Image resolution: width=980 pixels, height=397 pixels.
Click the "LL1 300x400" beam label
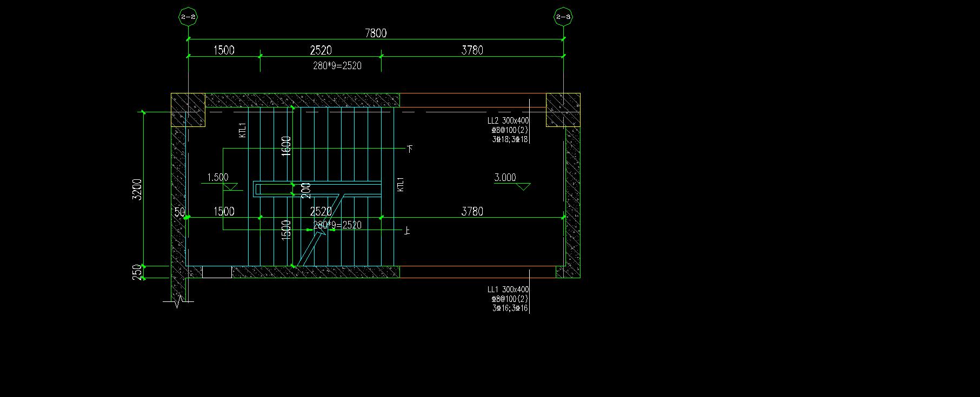(508, 290)
